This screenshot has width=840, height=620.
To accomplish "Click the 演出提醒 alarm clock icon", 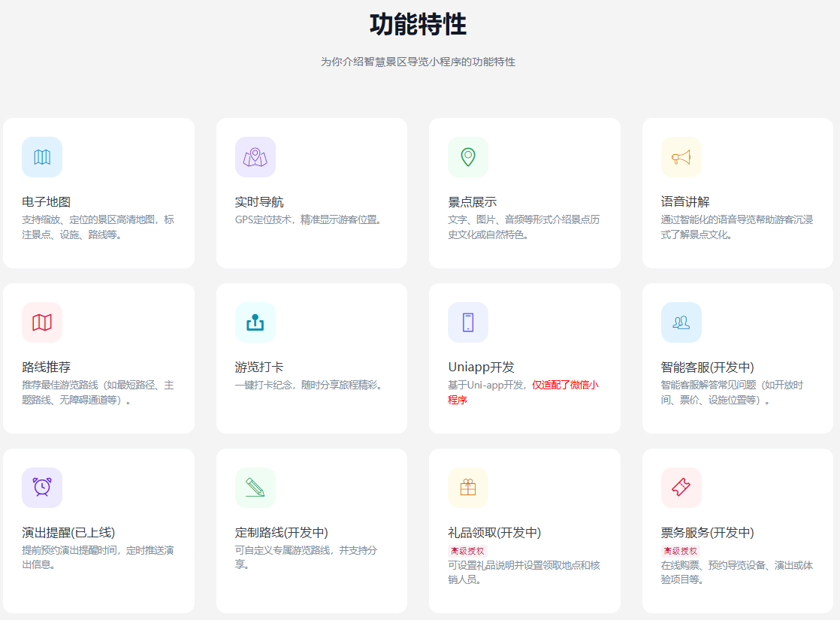I will click(42, 488).
